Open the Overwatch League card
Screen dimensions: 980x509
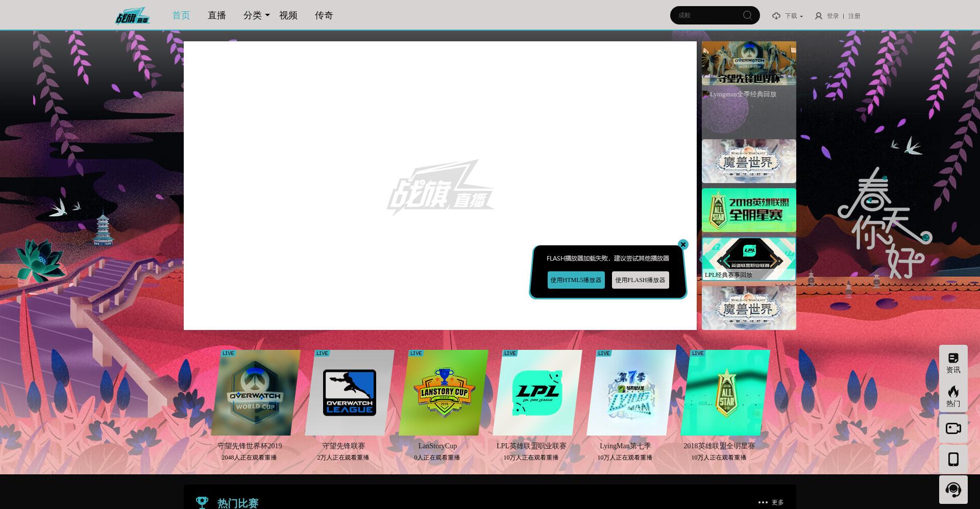(x=350, y=393)
